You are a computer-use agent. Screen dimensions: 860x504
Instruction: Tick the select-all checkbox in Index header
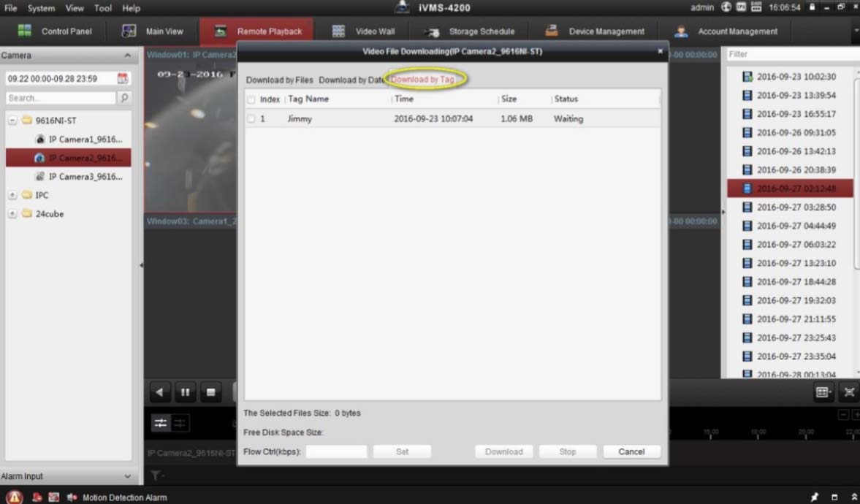[251, 100]
